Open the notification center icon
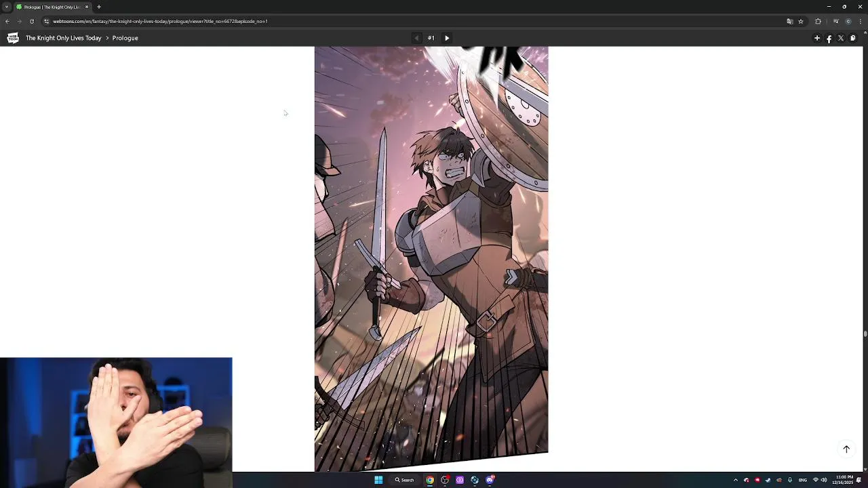Viewport: 868px width, 488px height. (x=859, y=480)
